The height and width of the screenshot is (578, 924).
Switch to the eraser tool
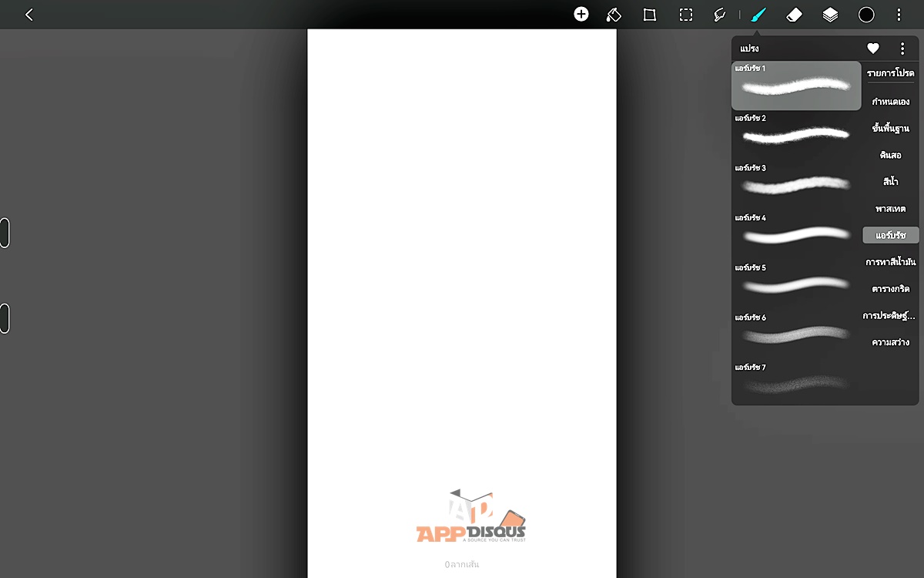[x=794, y=15]
